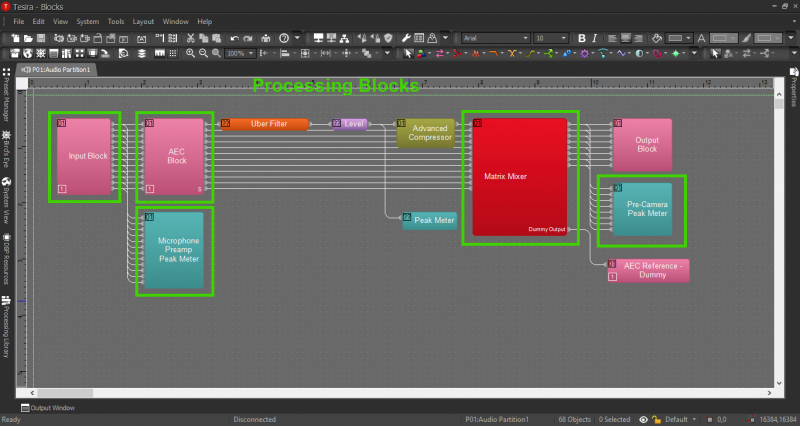Image resolution: width=800 pixels, height=426 pixels.
Task: Select the Matrix Mixer block
Action: point(519,177)
